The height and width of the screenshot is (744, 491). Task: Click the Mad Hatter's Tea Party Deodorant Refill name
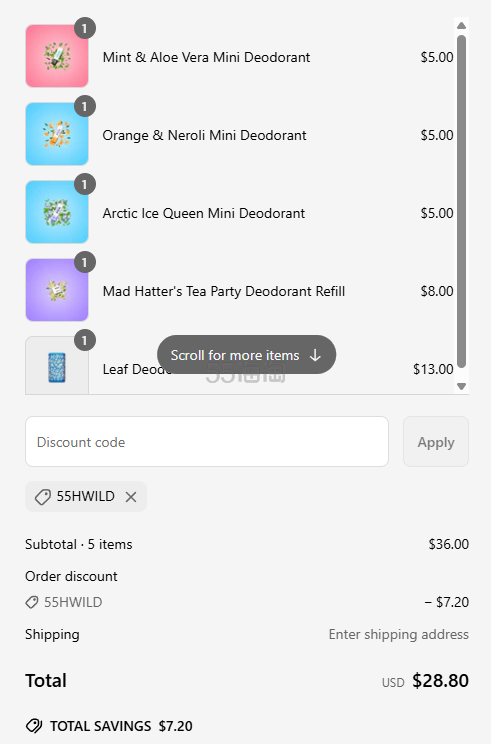[224, 291]
